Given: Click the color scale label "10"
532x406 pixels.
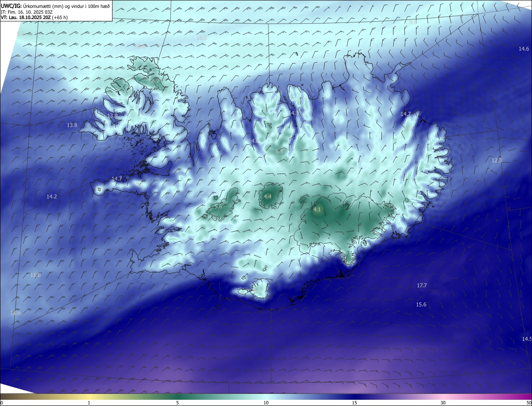Looking at the screenshot, I should click(266, 403).
